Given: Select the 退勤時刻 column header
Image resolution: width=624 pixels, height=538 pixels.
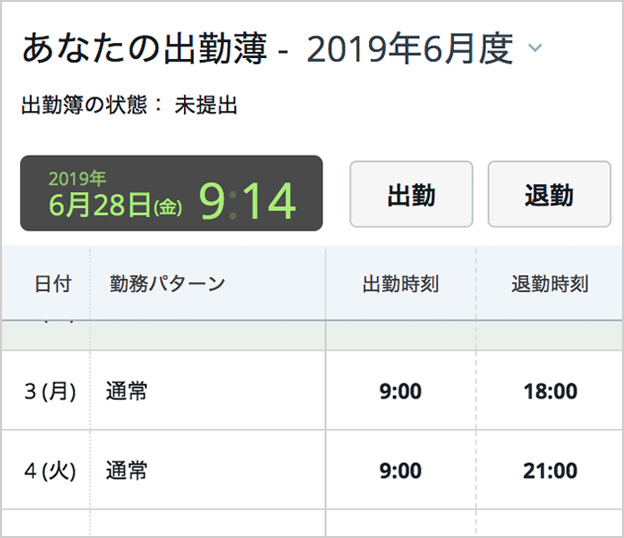Looking at the screenshot, I should (550, 284).
